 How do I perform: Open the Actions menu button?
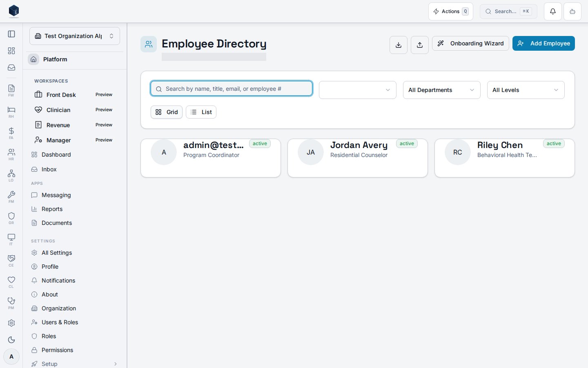pos(451,11)
